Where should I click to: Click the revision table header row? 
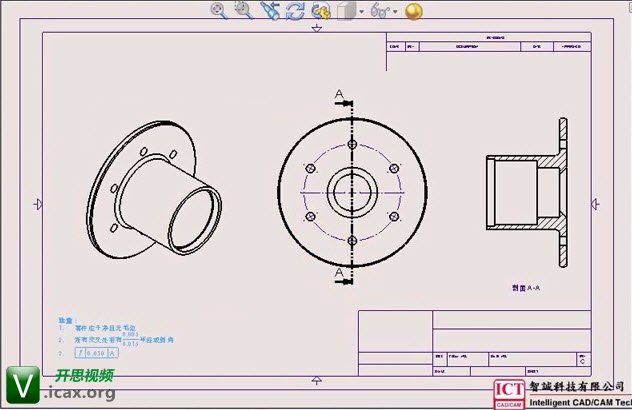click(489, 46)
